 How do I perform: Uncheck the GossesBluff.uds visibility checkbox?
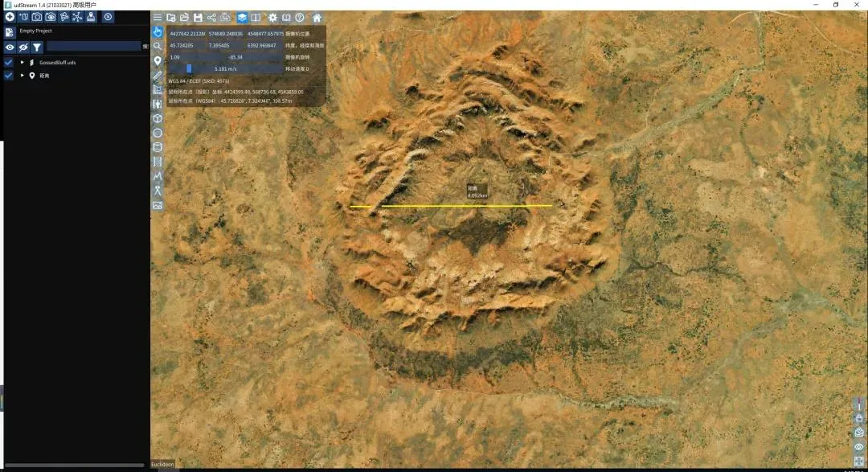tap(8, 62)
